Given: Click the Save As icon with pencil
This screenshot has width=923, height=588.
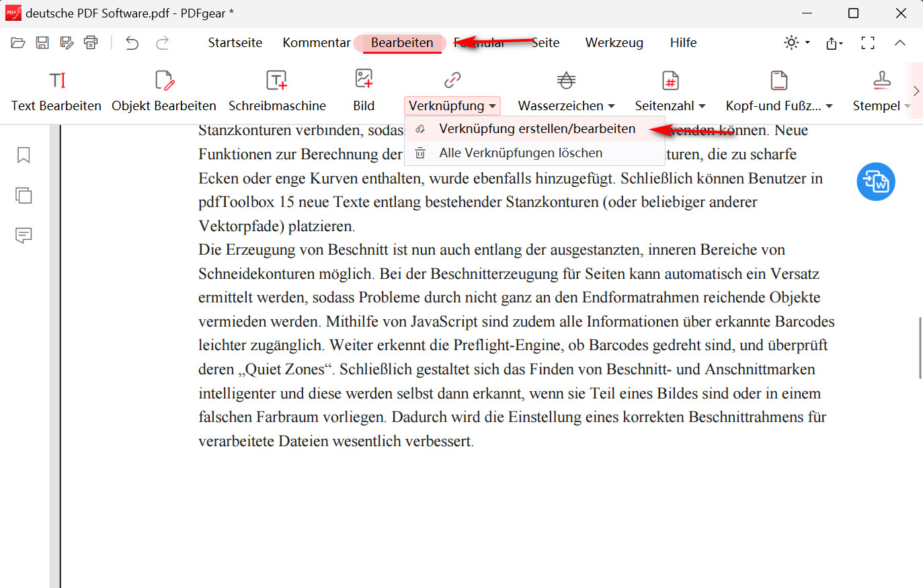Looking at the screenshot, I should [x=67, y=43].
